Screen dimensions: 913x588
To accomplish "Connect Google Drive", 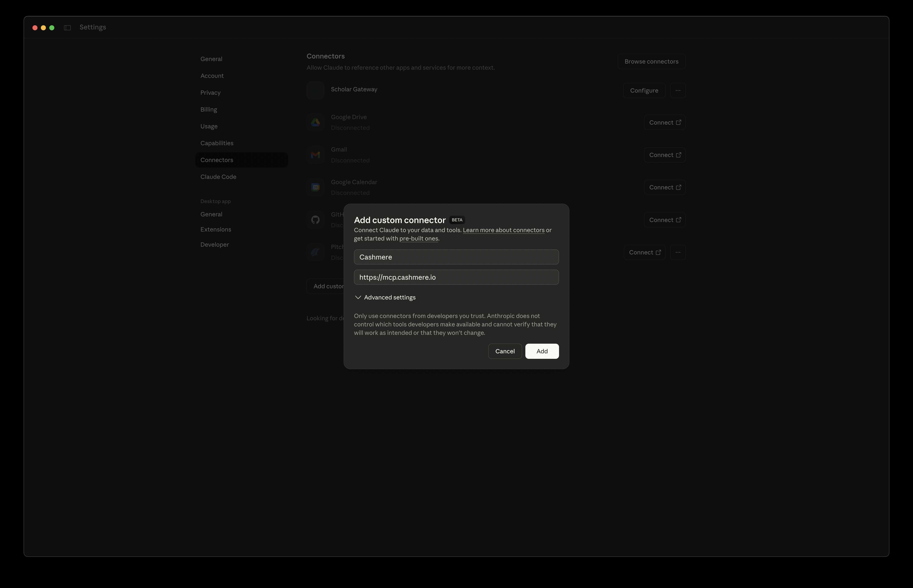I will 665,122.
